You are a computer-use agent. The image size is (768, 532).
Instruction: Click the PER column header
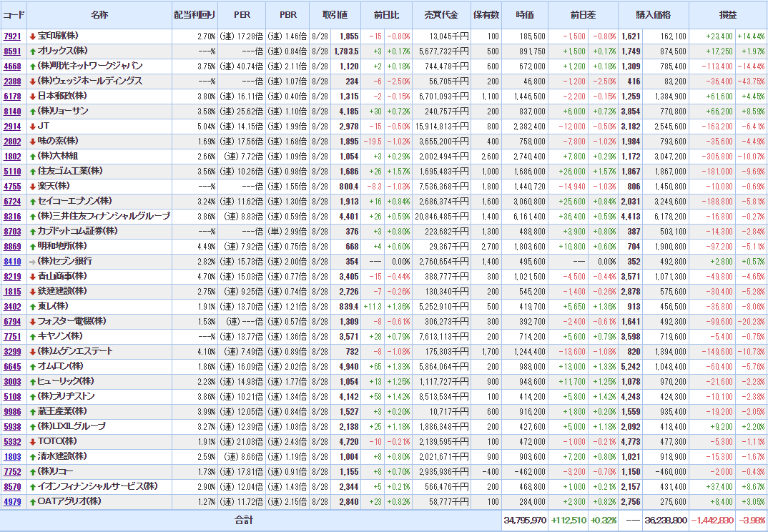pyautogui.click(x=242, y=15)
